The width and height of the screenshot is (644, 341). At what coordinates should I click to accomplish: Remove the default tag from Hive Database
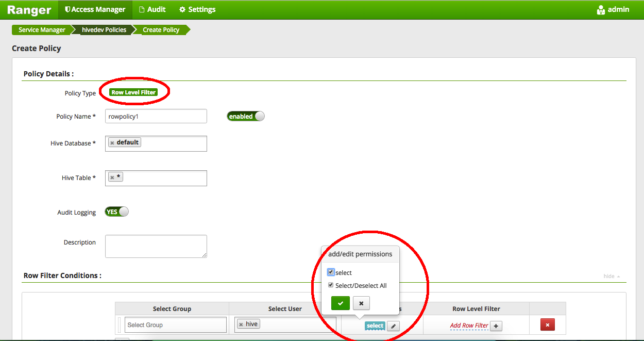[113, 142]
